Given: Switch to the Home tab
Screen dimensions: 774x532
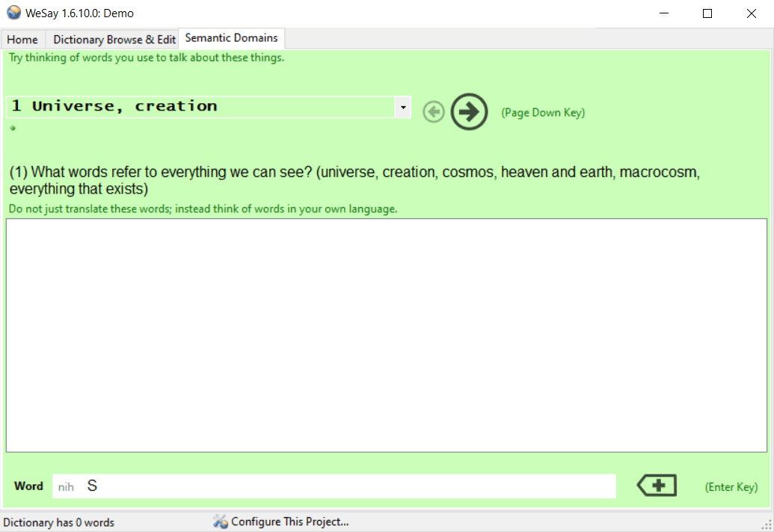Looking at the screenshot, I should point(22,39).
